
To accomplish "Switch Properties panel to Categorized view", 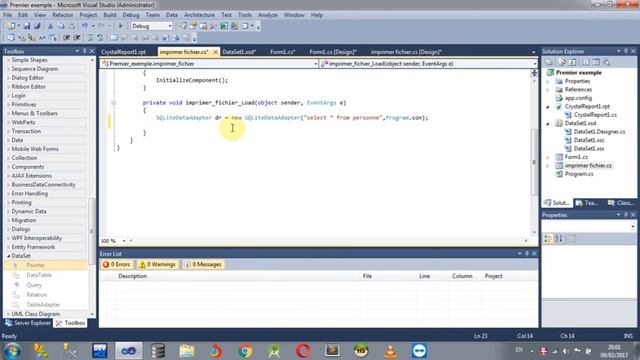I will (548, 239).
